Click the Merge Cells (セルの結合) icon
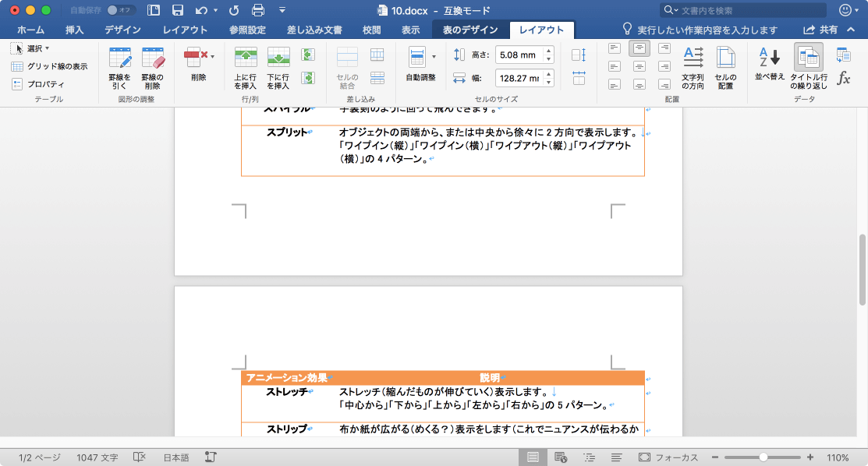The image size is (868, 466). (347, 68)
